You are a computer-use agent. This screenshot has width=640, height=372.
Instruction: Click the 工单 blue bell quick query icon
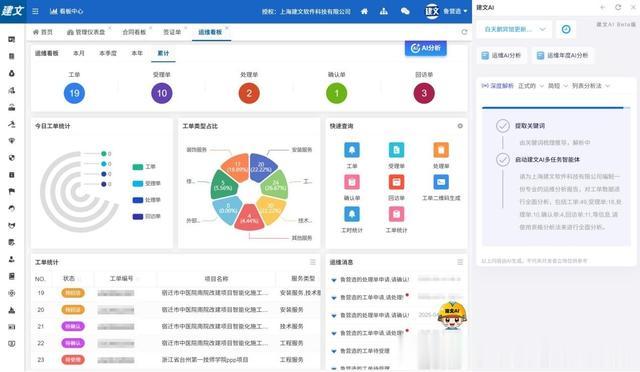coord(352,150)
